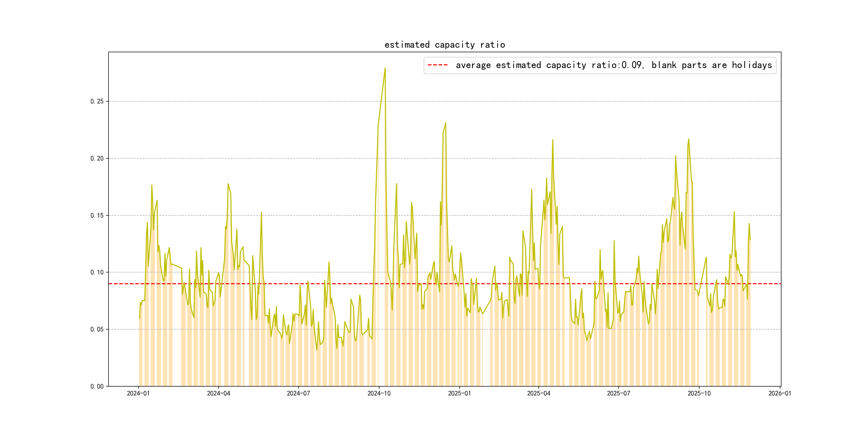Click the 2024-07 x-axis label
Screen dimensions: 868x434
tap(298, 393)
